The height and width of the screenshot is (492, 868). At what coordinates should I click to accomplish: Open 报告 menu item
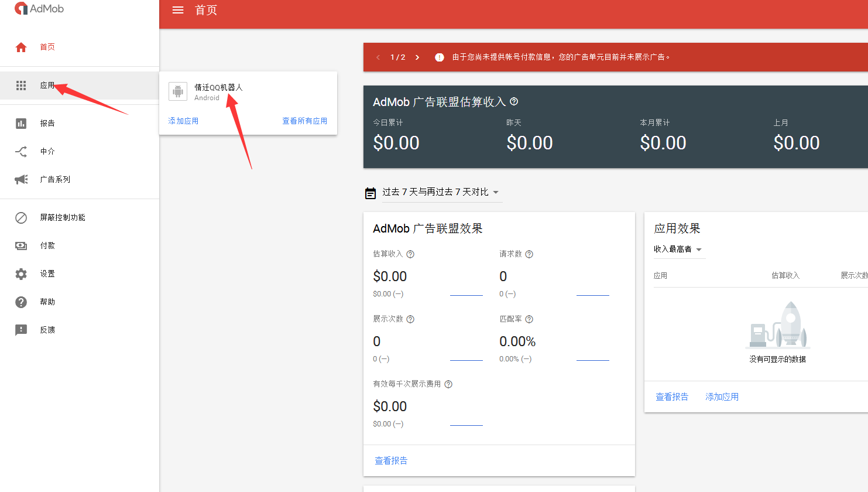[x=47, y=124]
